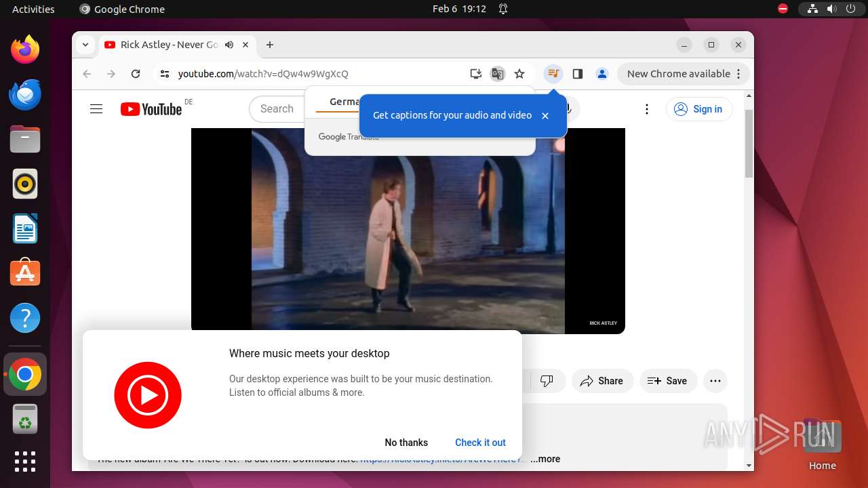Open the notifications bell in top bar
The width and height of the screenshot is (868, 488).
pyautogui.click(x=503, y=9)
